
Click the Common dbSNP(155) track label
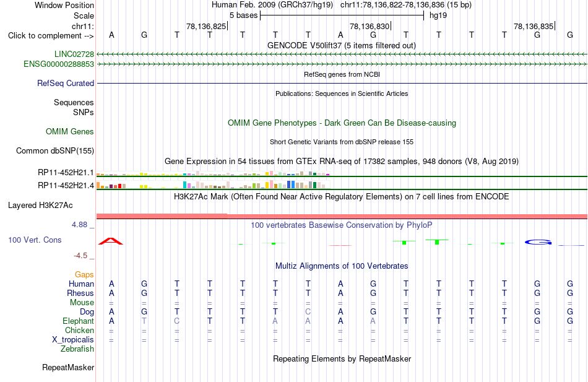pos(55,150)
